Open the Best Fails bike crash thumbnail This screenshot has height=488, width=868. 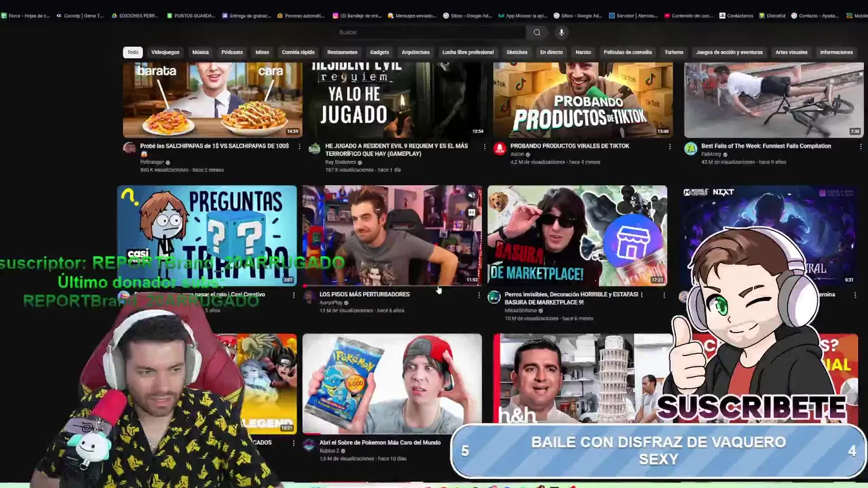coord(774,100)
